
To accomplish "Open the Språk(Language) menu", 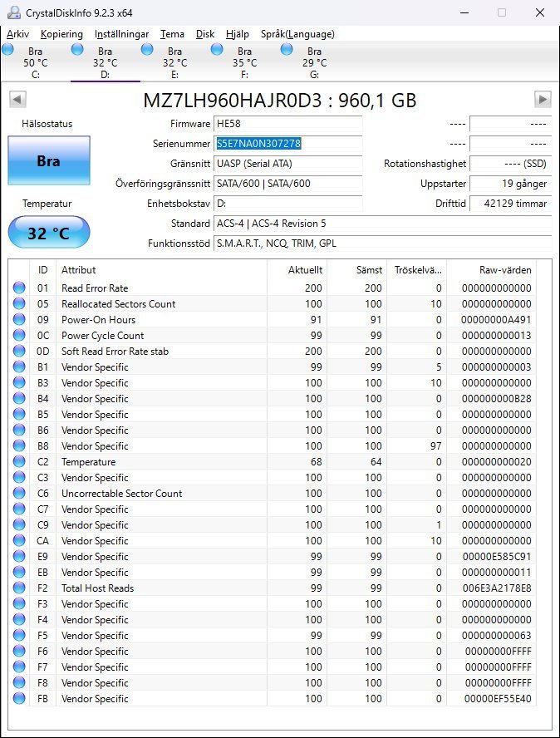I will (297, 34).
